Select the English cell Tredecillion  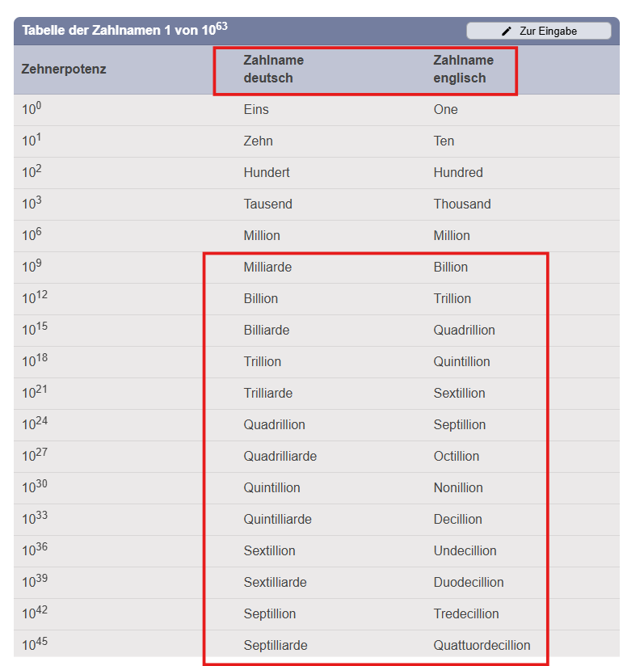click(466, 613)
